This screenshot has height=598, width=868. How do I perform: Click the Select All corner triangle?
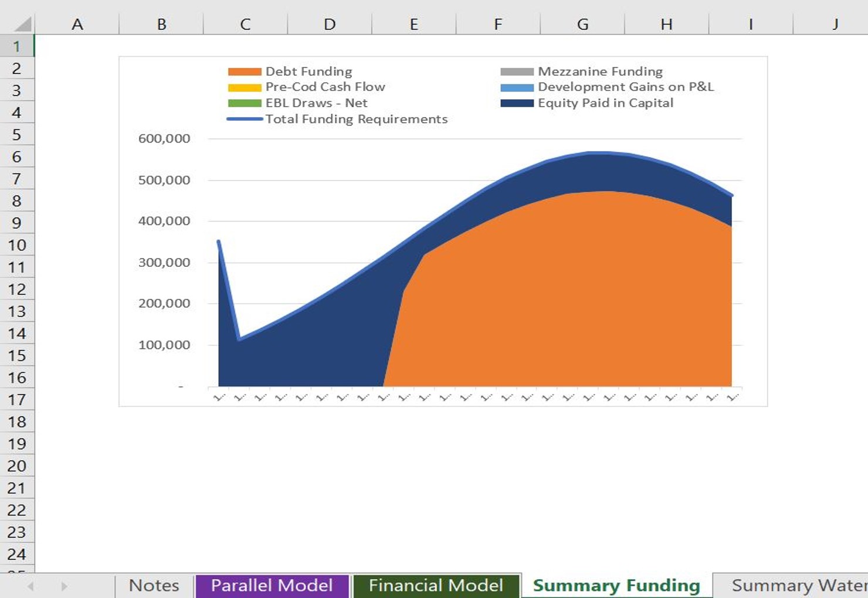(22, 24)
